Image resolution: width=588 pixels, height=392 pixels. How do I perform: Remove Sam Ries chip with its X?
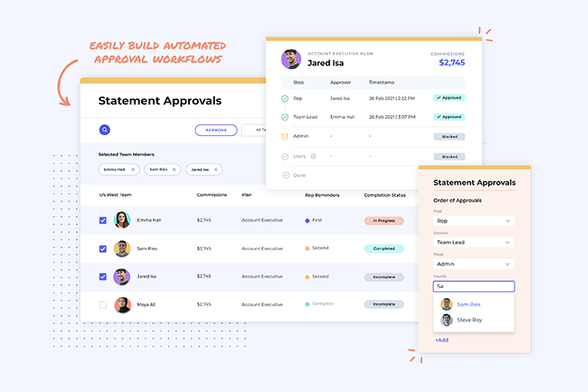(174, 170)
